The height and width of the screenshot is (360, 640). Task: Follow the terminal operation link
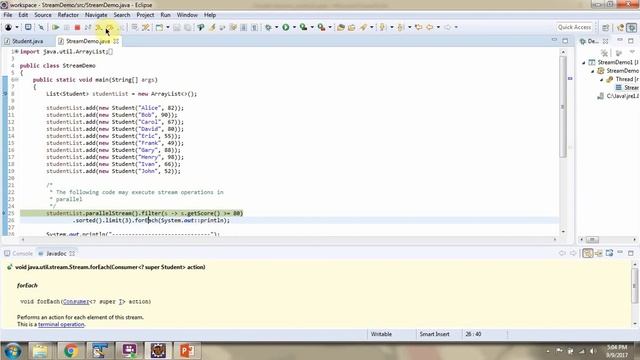pos(61,324)
